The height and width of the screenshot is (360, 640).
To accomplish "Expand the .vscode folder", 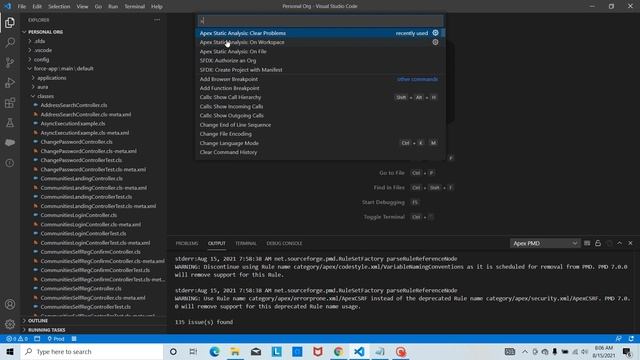I will click(43, 50).
